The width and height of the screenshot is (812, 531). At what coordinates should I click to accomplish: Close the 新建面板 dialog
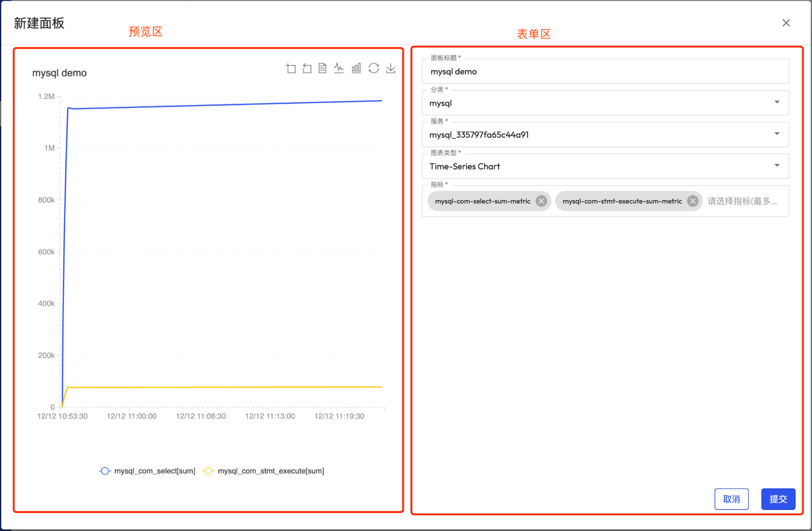click(786, 23)
